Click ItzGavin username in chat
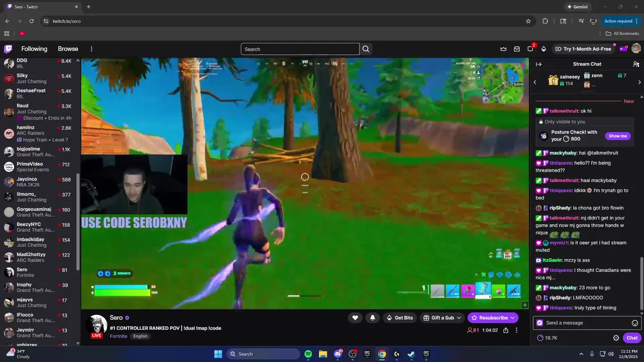644x362 pixels. pos(552,260)
